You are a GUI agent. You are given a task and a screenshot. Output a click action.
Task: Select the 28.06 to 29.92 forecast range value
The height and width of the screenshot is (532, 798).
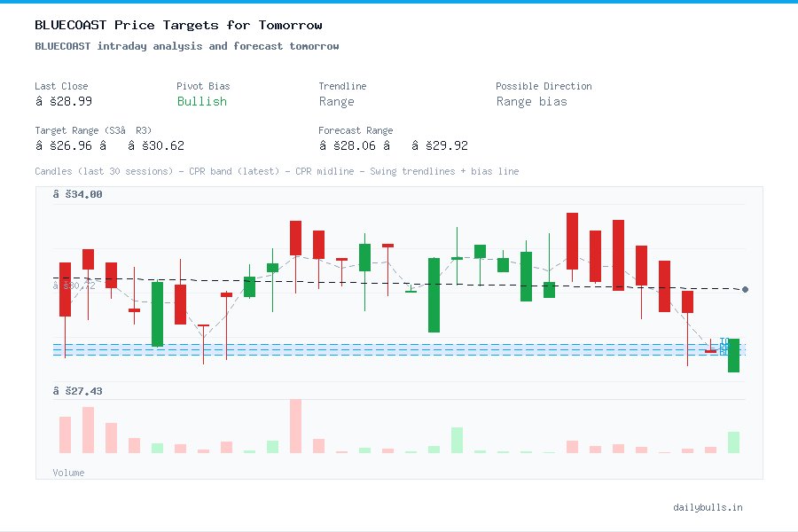(393, 145)
